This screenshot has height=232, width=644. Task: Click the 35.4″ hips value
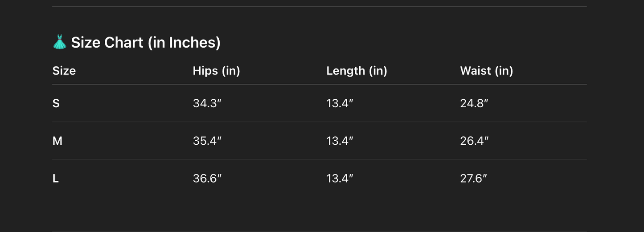pyautogui.click(x=207, y=141)
